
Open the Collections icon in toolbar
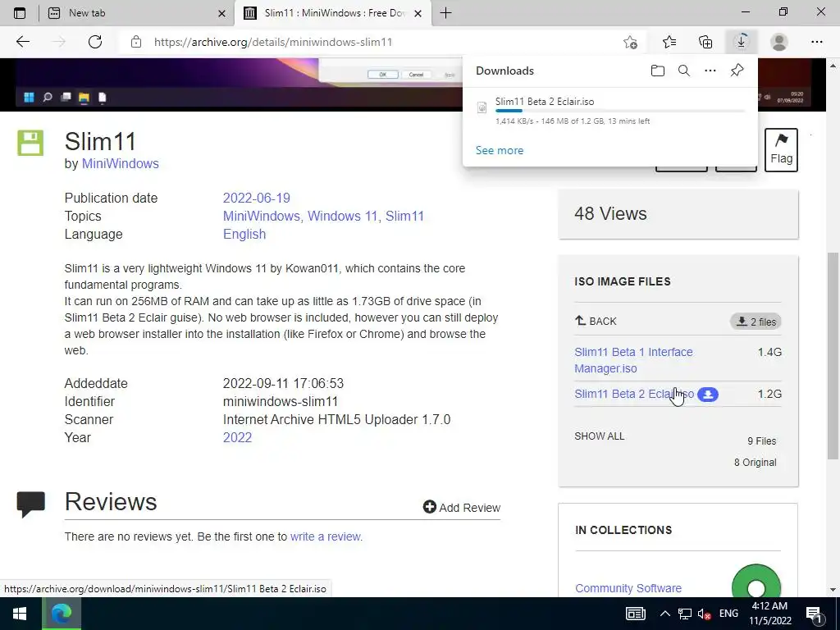[x=705, y=42]
